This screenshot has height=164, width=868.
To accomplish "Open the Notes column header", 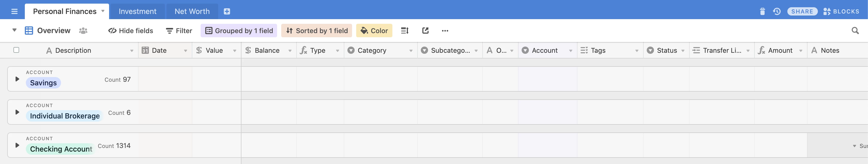I will click(x=837, y=50).
